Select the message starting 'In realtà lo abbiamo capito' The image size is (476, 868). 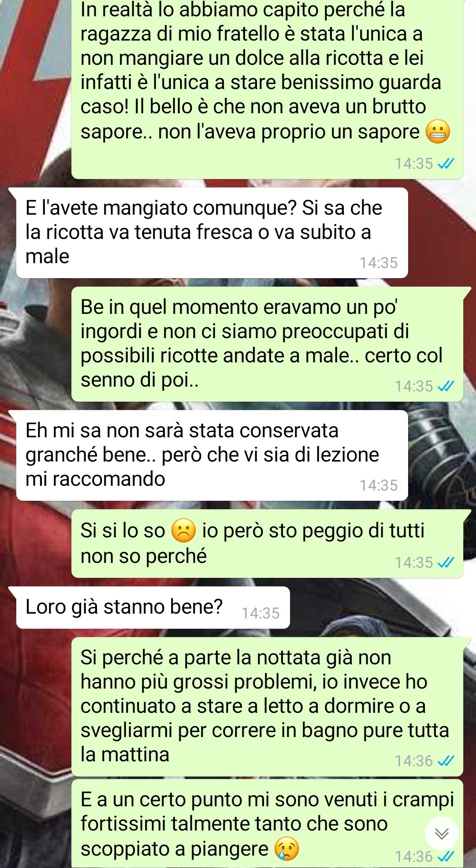pyautogui.click(x=267, y=87)
